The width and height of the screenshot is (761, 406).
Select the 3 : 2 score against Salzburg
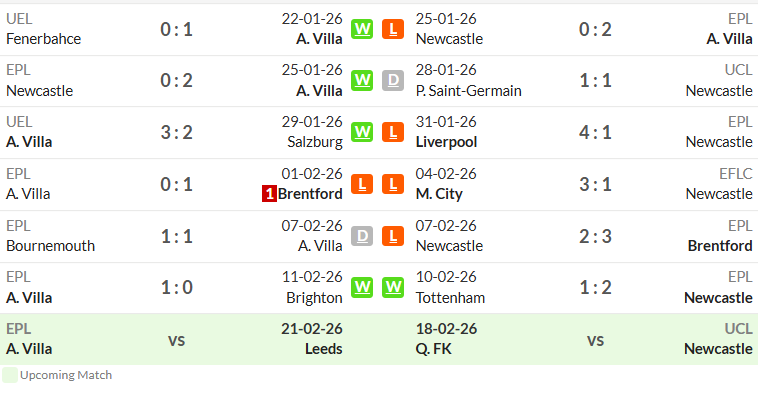[x=177, y=132]
